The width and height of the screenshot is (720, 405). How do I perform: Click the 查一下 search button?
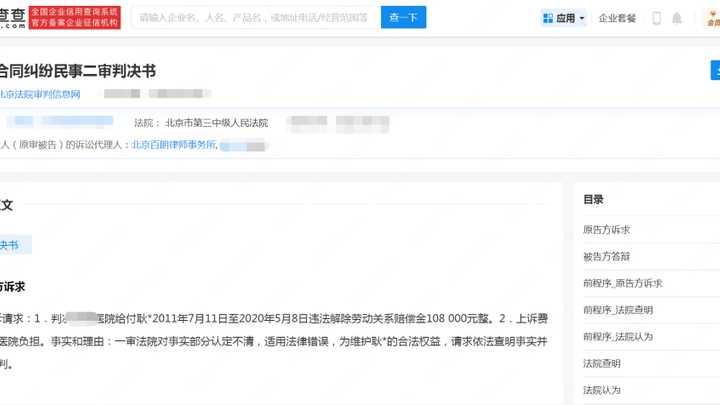coord(403,17)
